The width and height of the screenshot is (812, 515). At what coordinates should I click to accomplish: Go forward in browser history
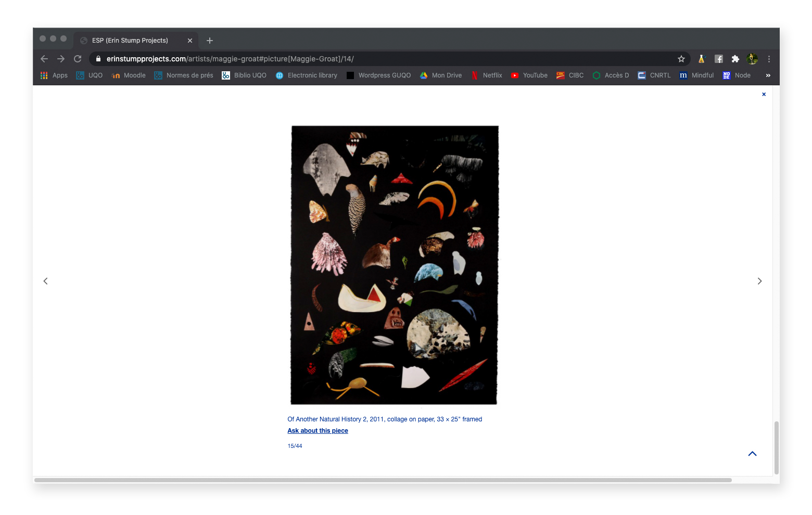(x=61, y=59)
